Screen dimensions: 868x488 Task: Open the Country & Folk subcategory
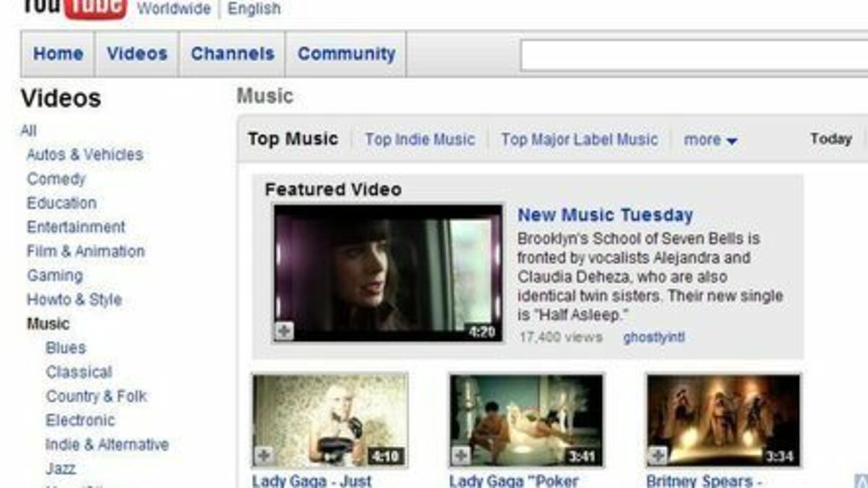(x=96, y=396)
